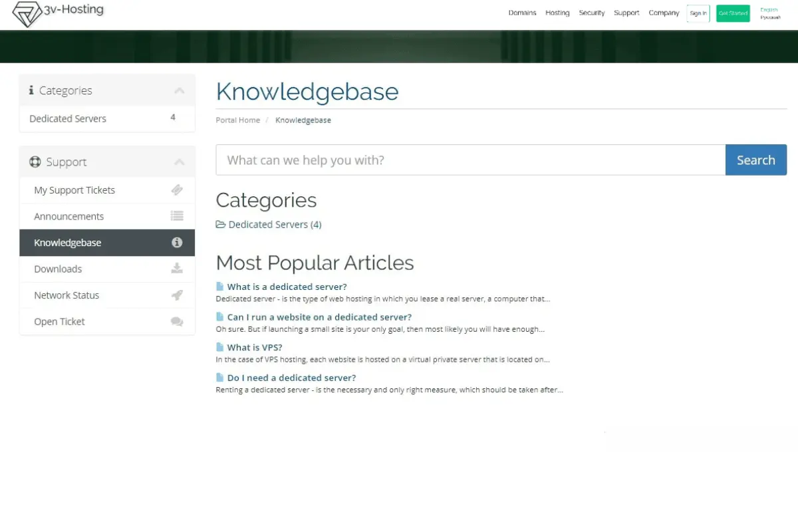Click the green Get Started button
Viewport: 798px width, 532px height.
pyautogui.click(x=733, y=13)
